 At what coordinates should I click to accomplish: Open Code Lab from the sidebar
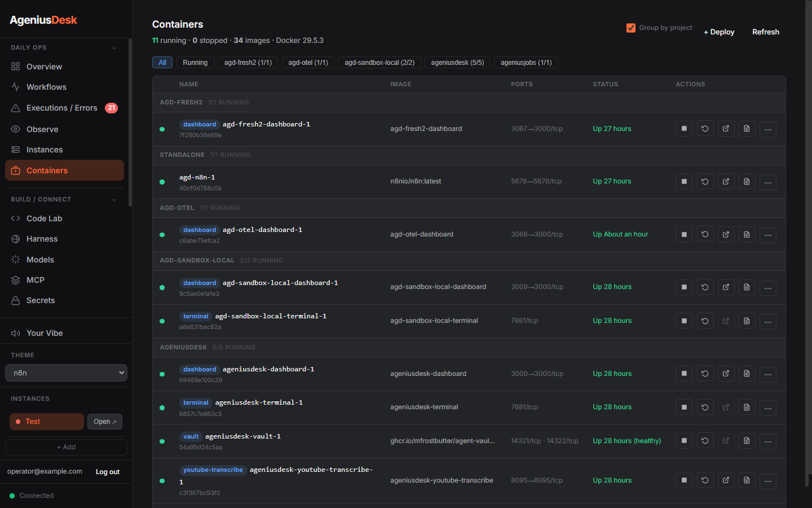[64, 218]
